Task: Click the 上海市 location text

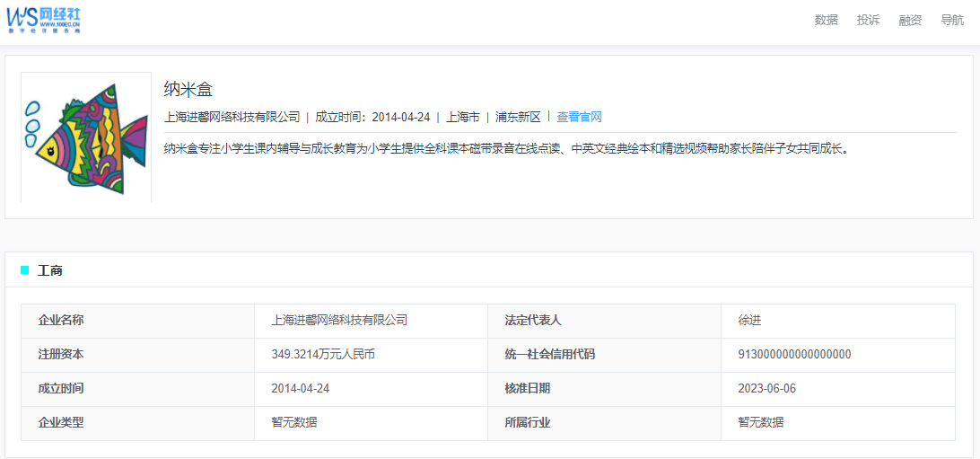Action: [x=463, y=117]
